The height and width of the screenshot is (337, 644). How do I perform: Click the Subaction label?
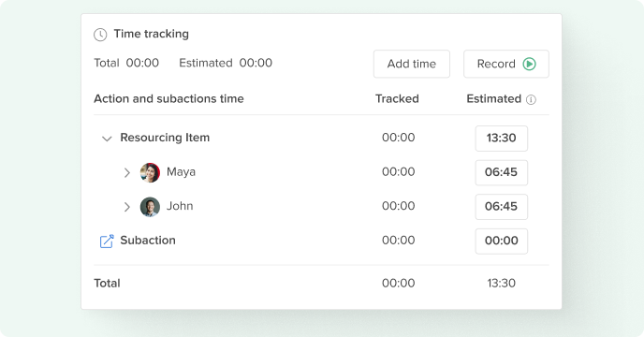coord(148,240)
